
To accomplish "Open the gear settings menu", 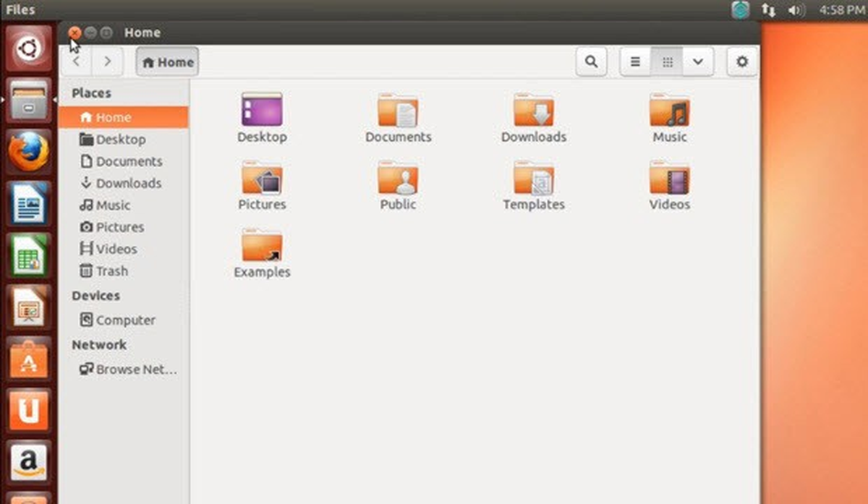I will coord(742,62).
